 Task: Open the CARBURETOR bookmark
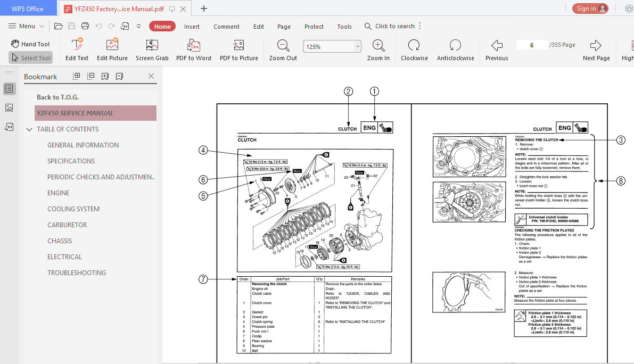pos(67,225)
